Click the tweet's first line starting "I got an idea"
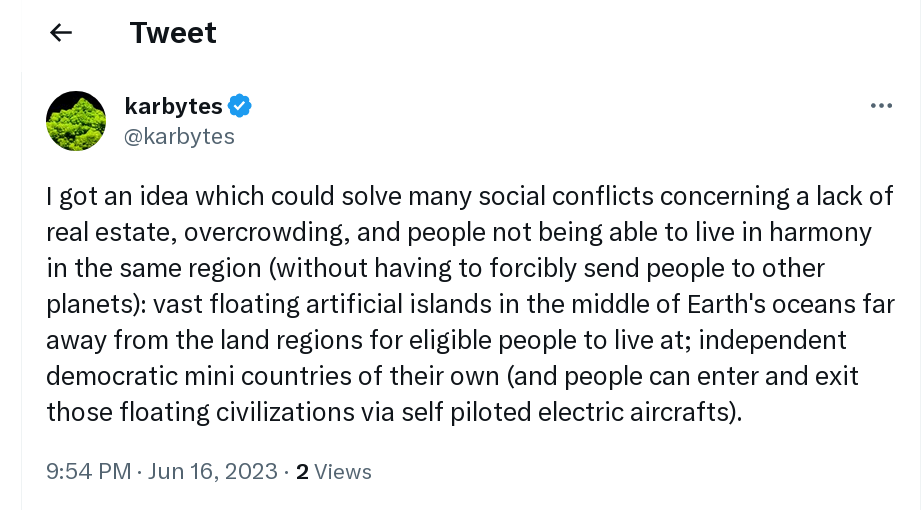The image size is (924, 510). tap(470, 196)
